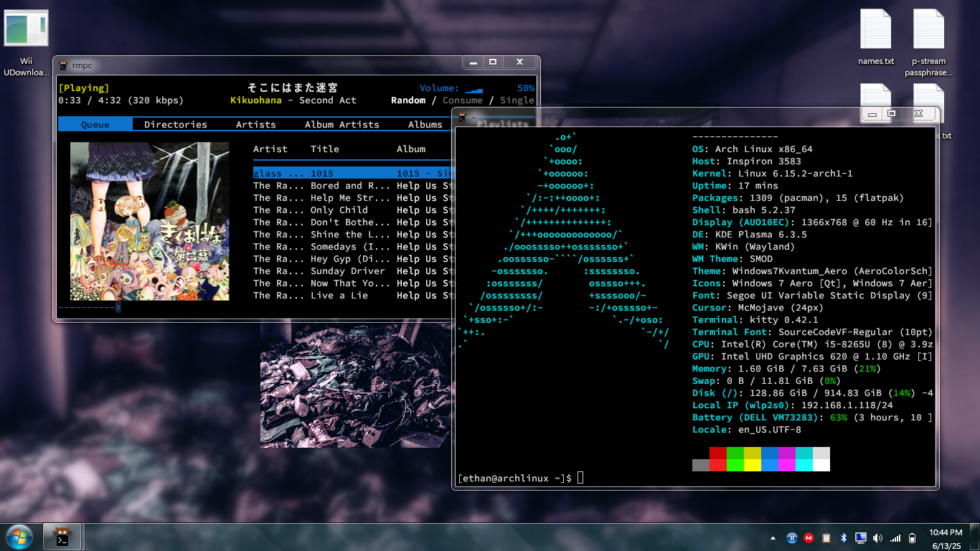
Task: Open the speaker volume tray icon
Action: click(877, 538)
